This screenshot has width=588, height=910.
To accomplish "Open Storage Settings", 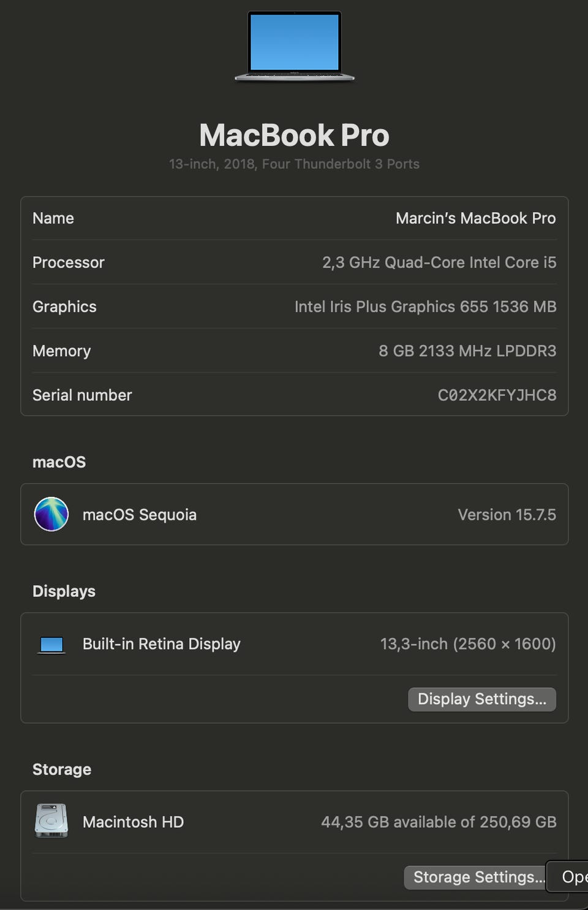I will [475, 877].
